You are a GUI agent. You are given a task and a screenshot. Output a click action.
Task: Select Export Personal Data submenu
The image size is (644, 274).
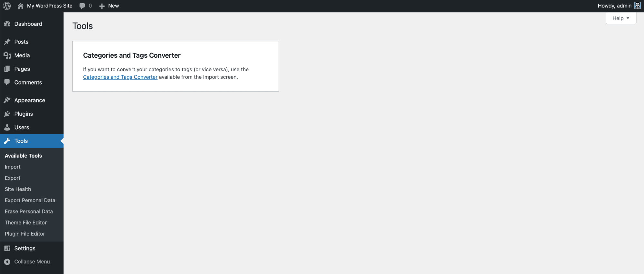tap(30, 201)
